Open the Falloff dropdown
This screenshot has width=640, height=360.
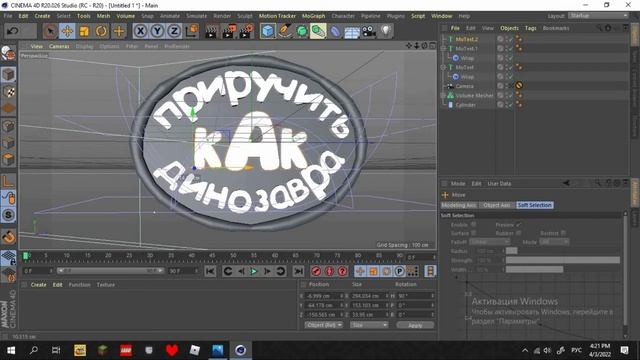pos(489,242)
